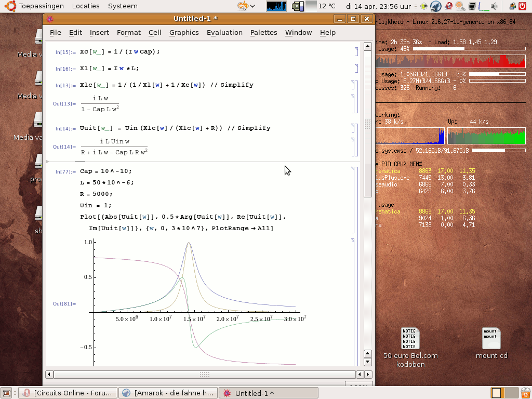Open the Evaluation menu

224,32
